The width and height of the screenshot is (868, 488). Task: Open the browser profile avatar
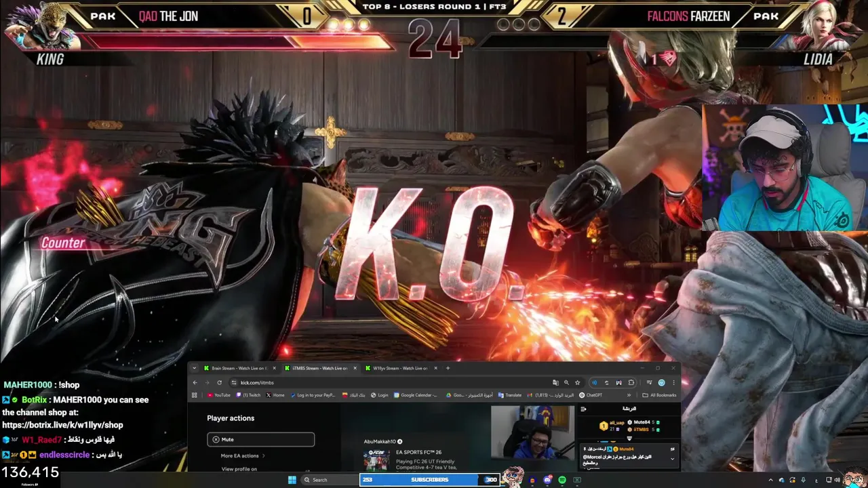click(662, 382)
